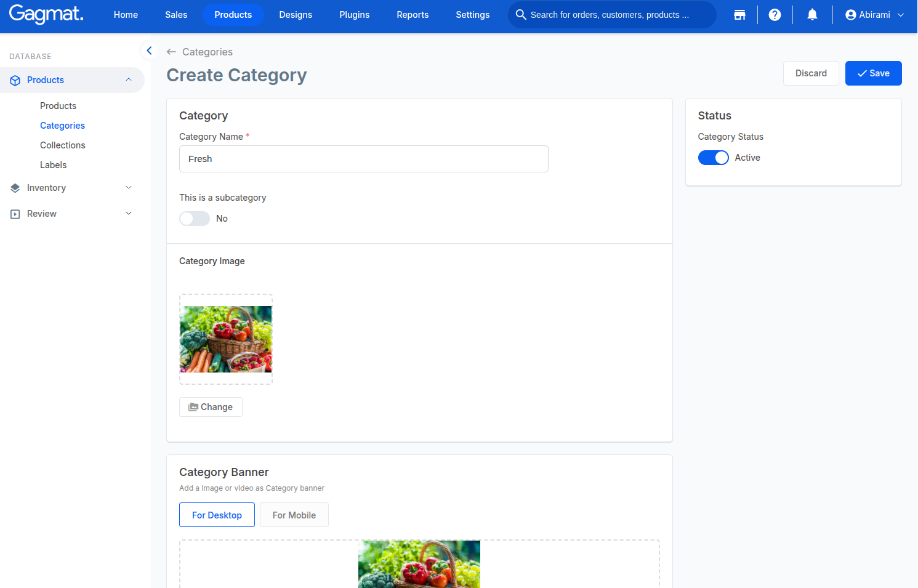This screenshot has width=918, height=588.
Task: Switch to the For Mobile banner tab
Action: pyautogui.click(x=294, y=515)
